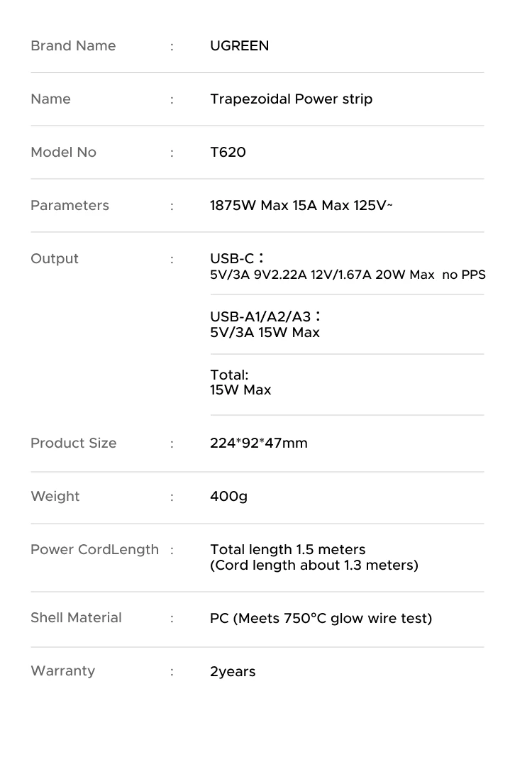Image resolution: width=532 pixels, height=767 pixels.
Task: Select the 224*92*47mm dimensions value
Action: [259, 443]
